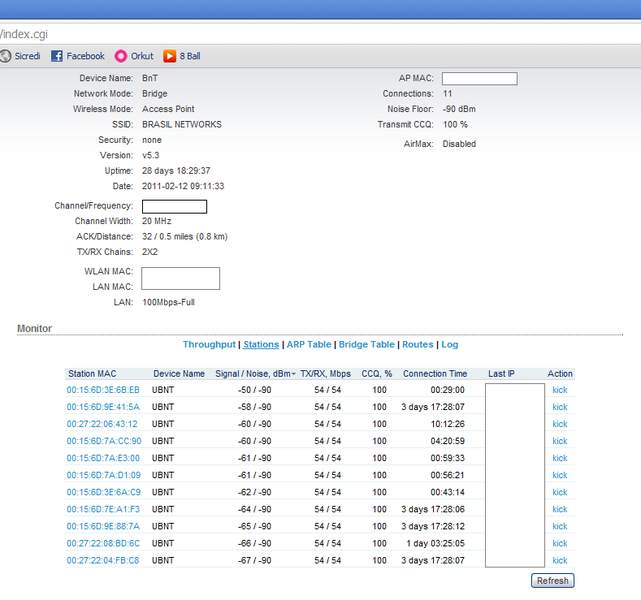
Task: Open station 00:15:6D:3E:6A:C9 details
Action: 103,492
